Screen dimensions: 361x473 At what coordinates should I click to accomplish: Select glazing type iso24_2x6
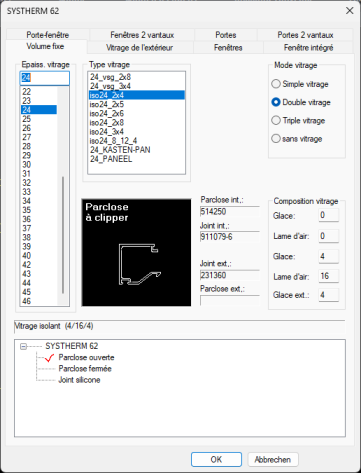point(136,113)
